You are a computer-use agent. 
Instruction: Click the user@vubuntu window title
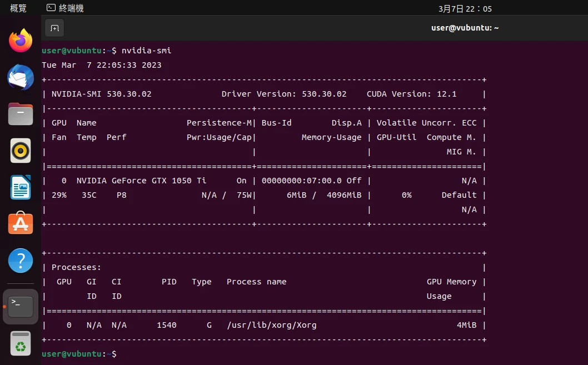(465, 28)
